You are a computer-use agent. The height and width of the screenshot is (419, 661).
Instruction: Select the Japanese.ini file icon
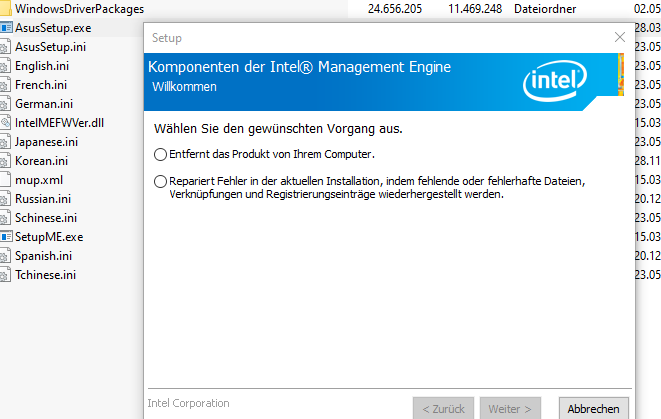(5, 142)
